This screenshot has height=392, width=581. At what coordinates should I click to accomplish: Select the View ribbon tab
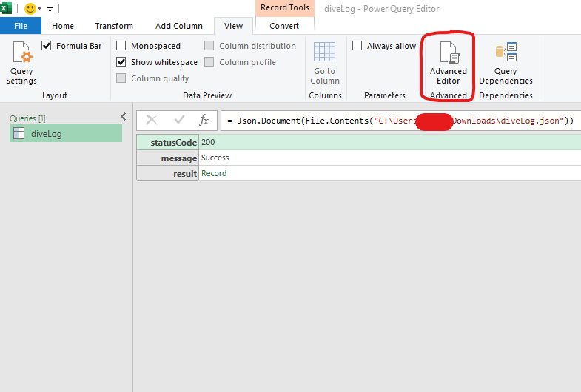coord(233,26)
